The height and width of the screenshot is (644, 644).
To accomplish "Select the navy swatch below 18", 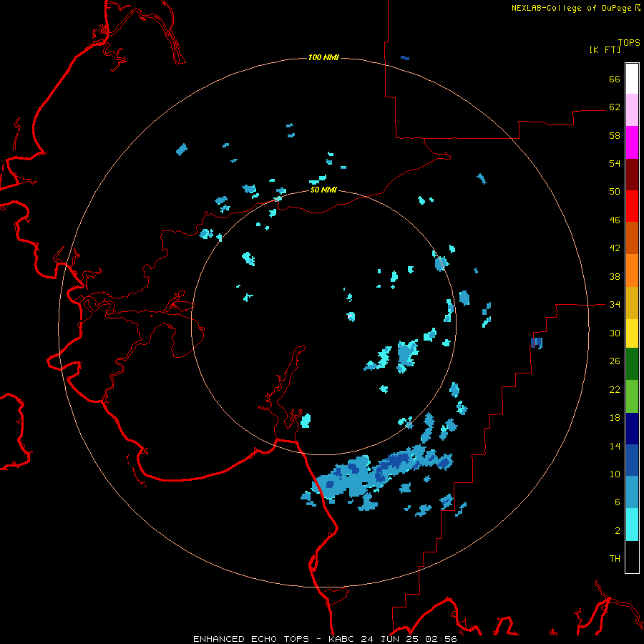I will [632, 429].
